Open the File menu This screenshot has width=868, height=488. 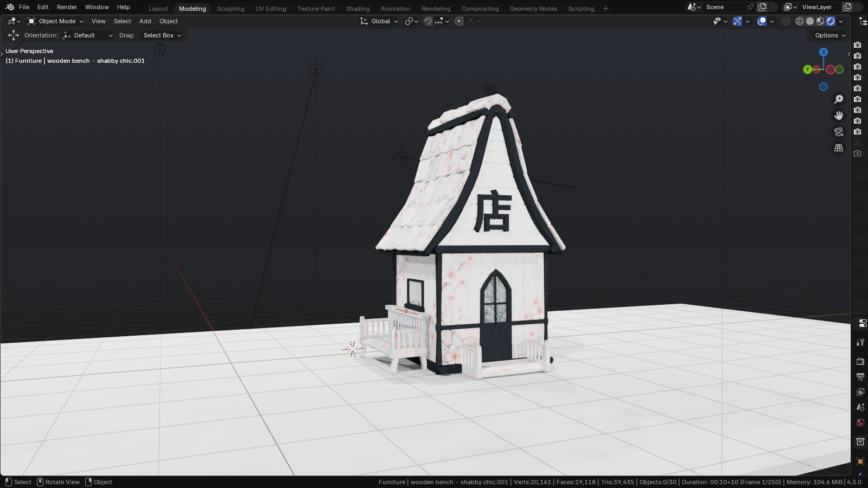24,7
